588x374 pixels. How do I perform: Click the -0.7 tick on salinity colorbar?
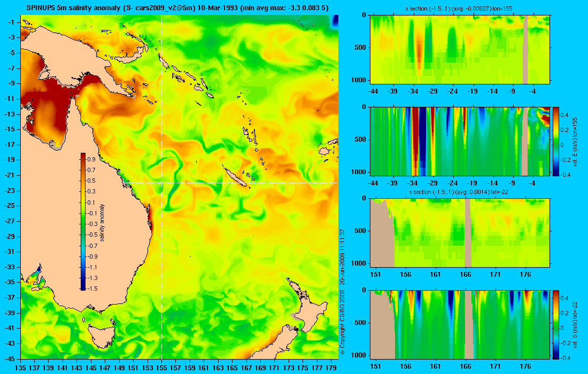(91, 245)
